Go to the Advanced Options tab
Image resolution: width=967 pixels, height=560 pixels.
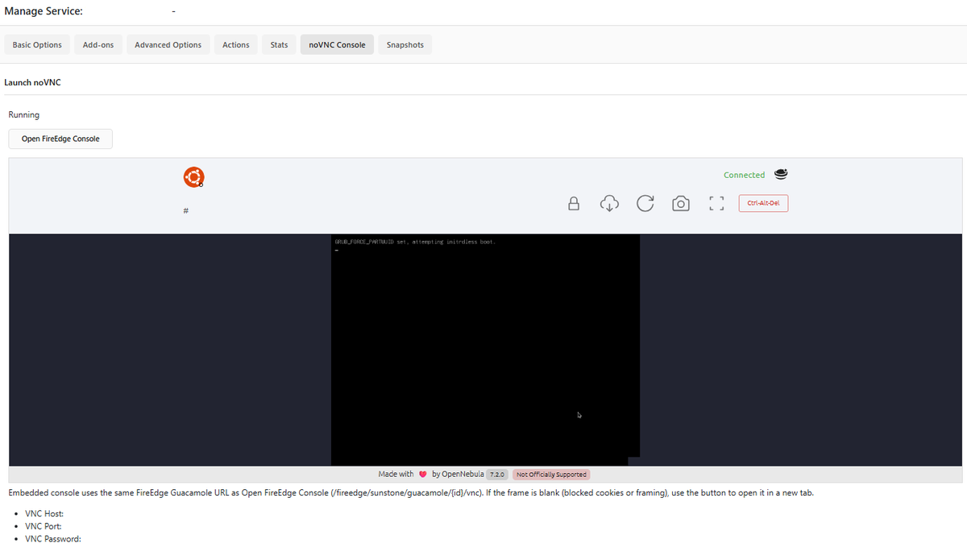point(168,44)
